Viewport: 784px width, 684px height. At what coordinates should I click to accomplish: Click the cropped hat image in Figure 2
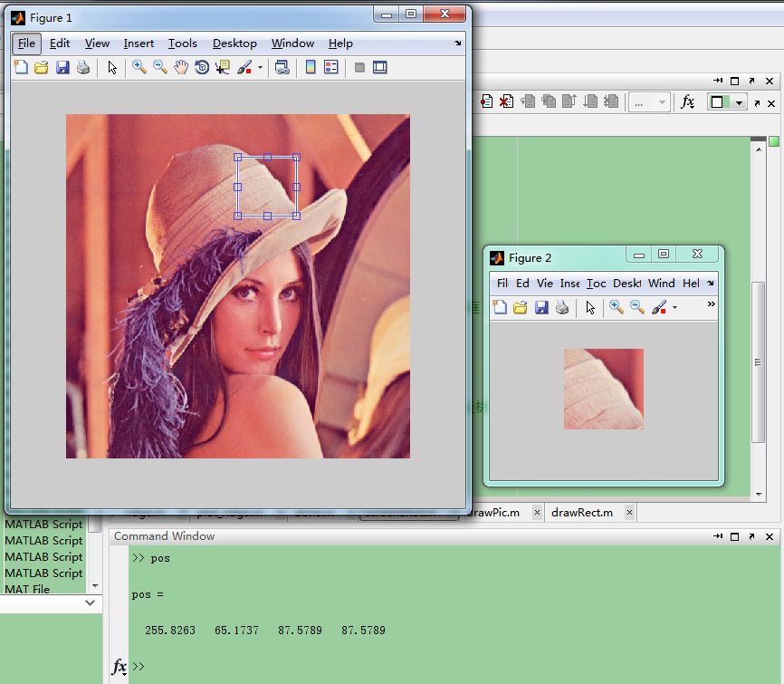604,389
